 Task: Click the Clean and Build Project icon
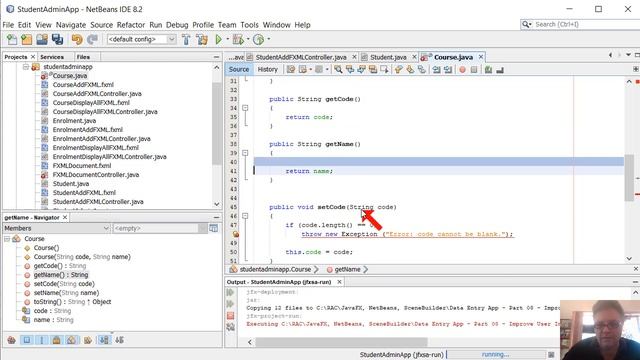(202, 40)
